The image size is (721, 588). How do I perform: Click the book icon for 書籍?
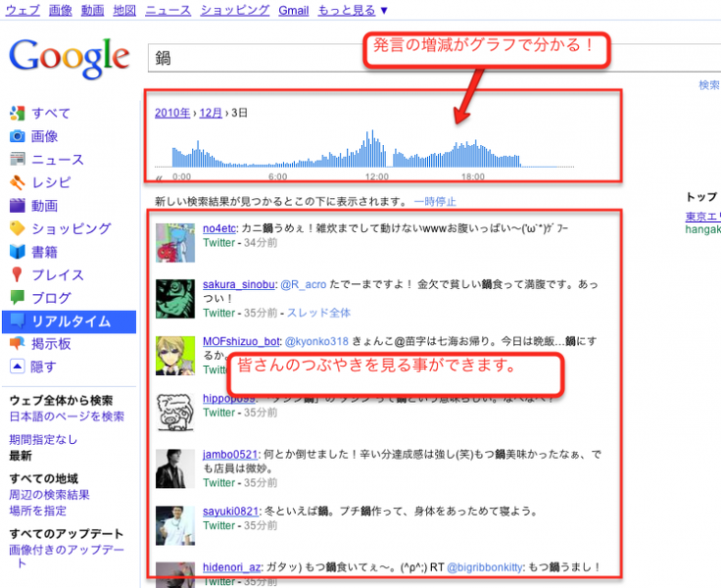17,252
